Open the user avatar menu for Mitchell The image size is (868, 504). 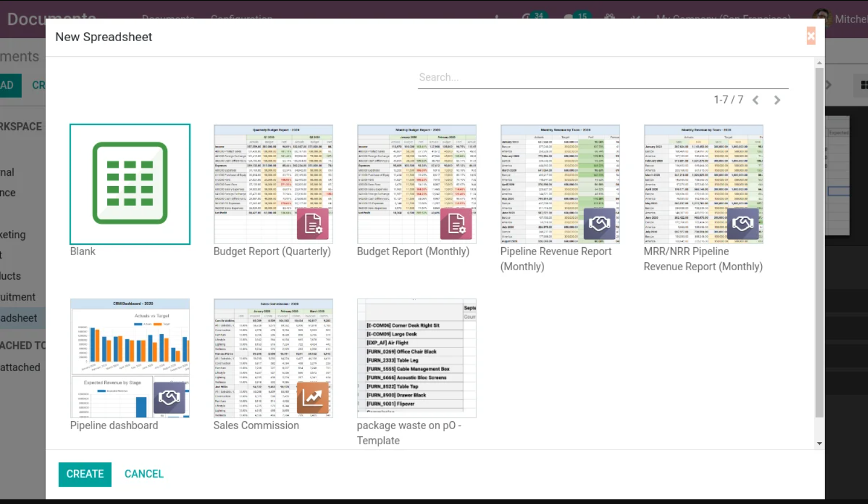(x=822, y=16)
